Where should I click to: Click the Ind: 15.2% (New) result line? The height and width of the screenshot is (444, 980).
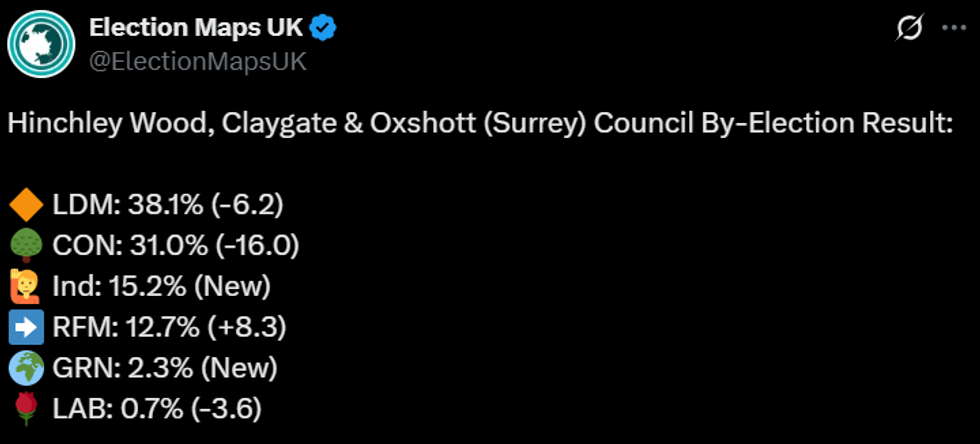pos(160,287)
